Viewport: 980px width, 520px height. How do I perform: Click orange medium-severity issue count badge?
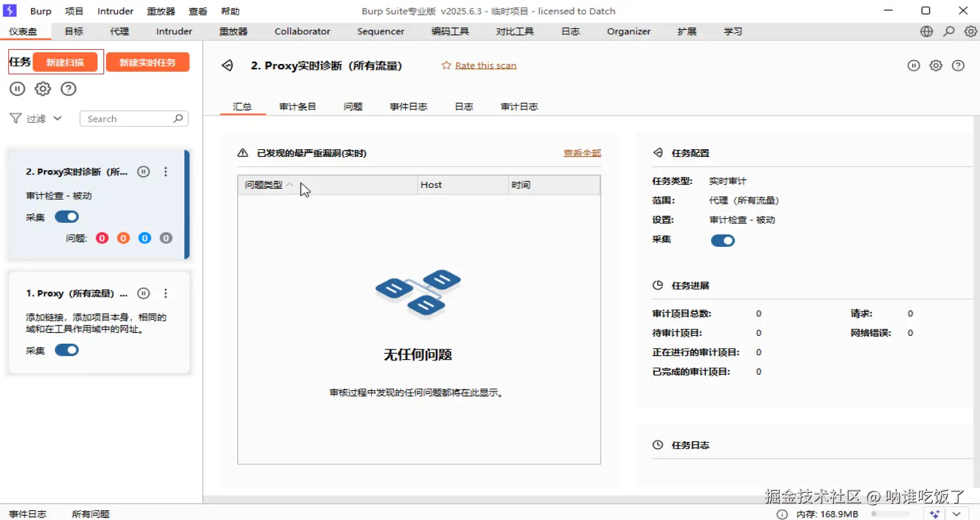tap(123, 238)
